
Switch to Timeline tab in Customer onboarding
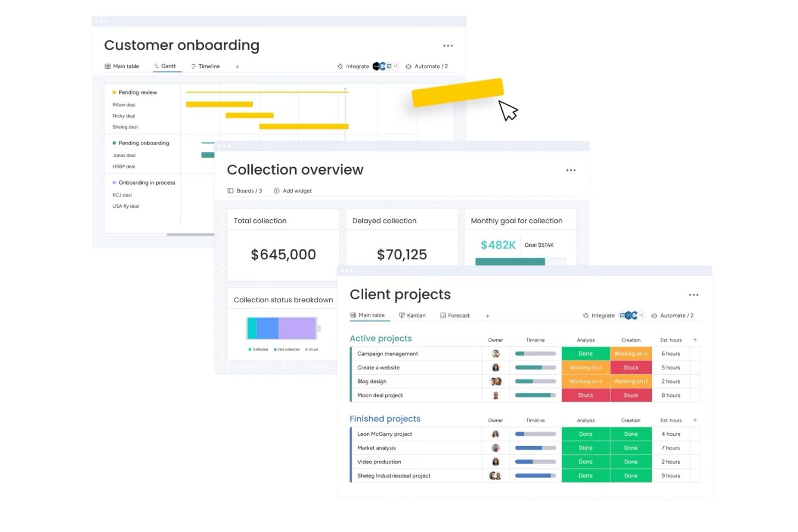(206, 66)
